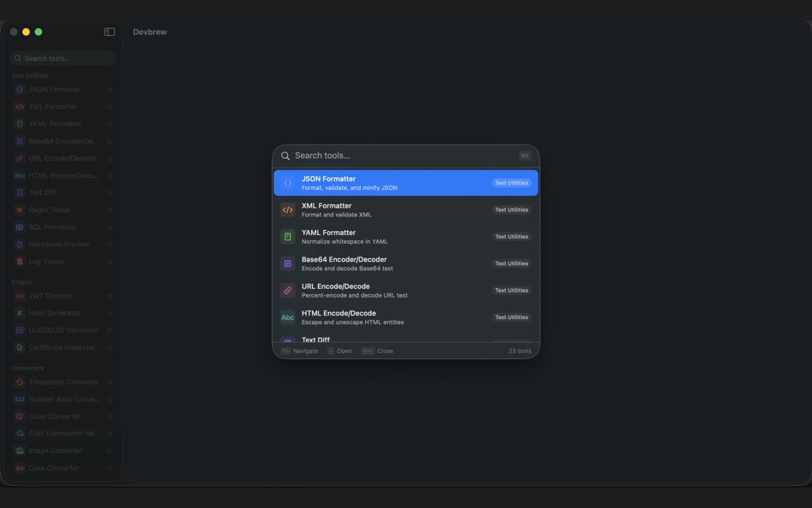Click inside the palette search field
The width and height of the screenshot is (812, 508).
(402, 155)
